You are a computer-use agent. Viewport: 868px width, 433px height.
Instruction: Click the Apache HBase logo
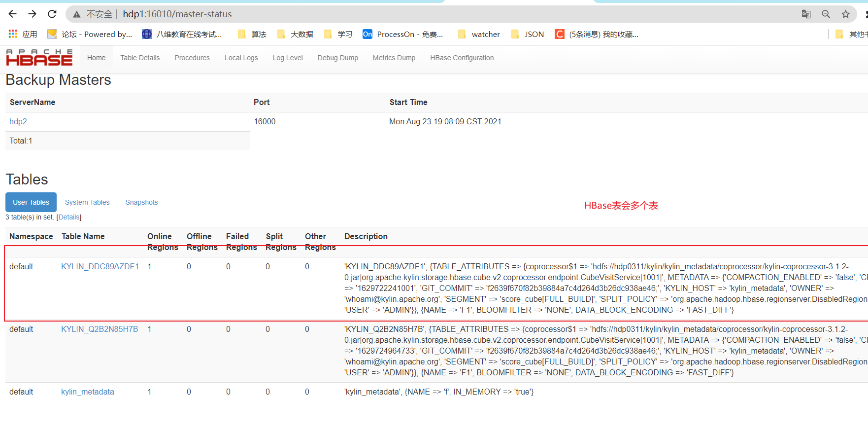click(39, 58)
